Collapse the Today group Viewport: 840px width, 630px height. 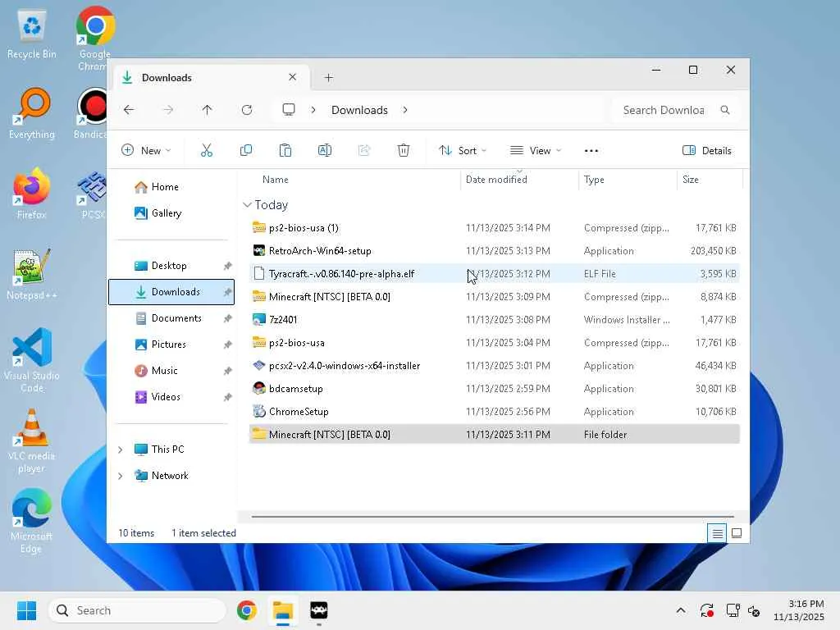(x=247, y=204)
